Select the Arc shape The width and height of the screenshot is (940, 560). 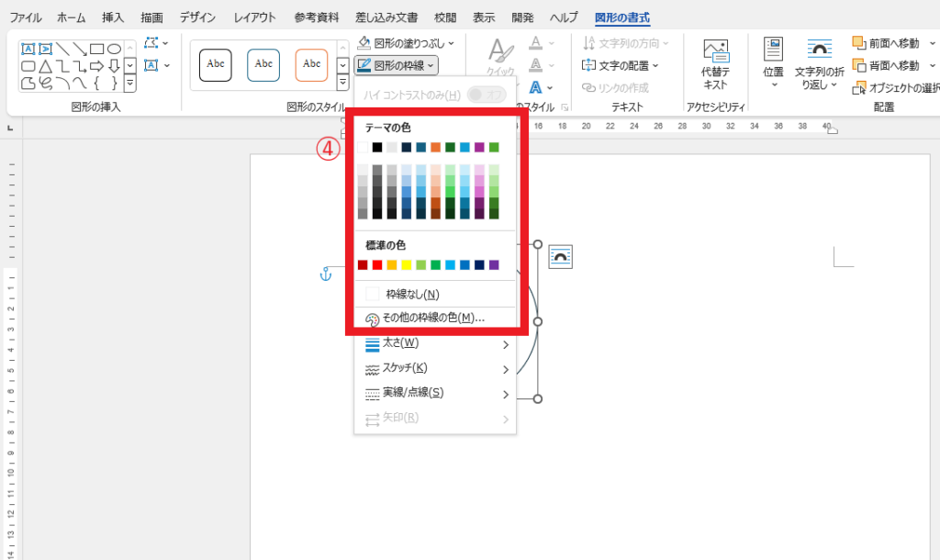click(x=62, y=83)
